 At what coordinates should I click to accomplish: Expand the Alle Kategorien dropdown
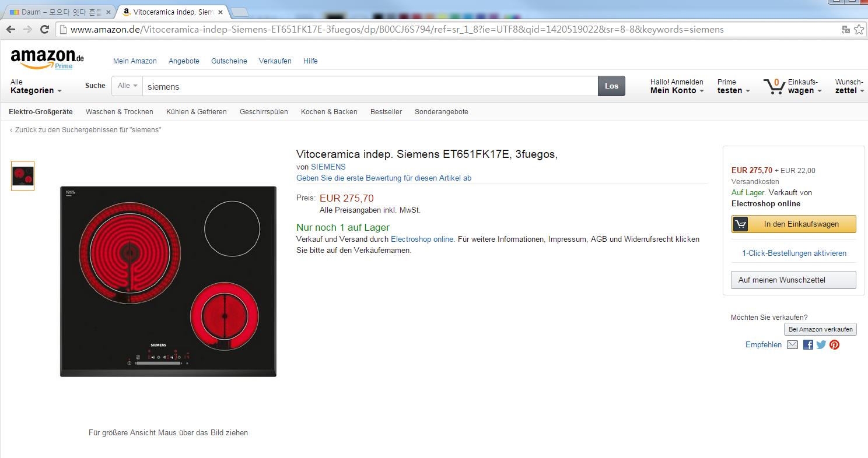click(36, 86)
